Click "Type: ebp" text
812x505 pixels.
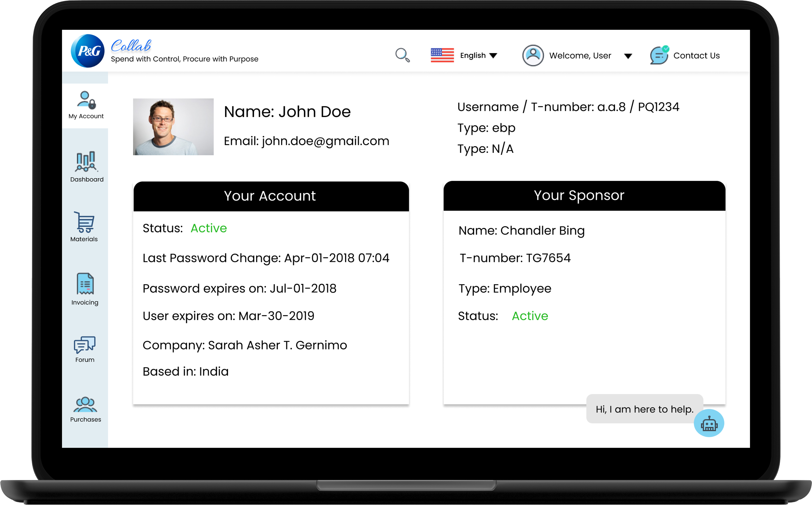click(x=486, y=128)
